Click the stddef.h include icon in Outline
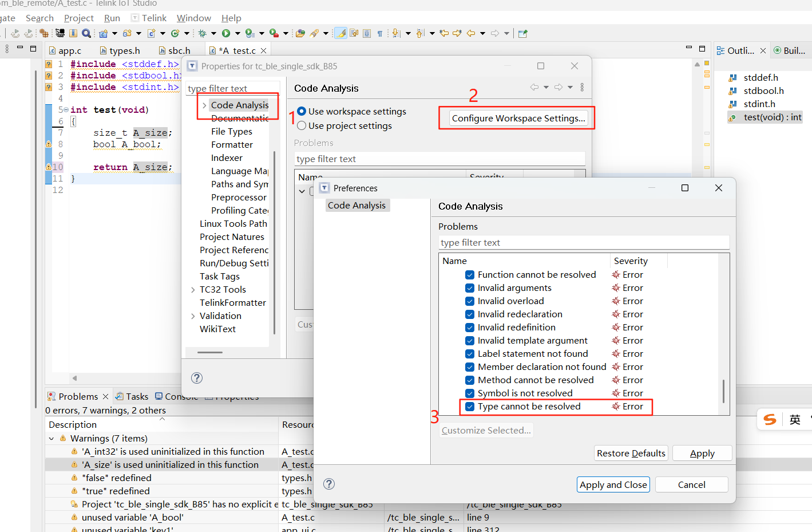Screen dimensions: 812x532 point(732,77)
